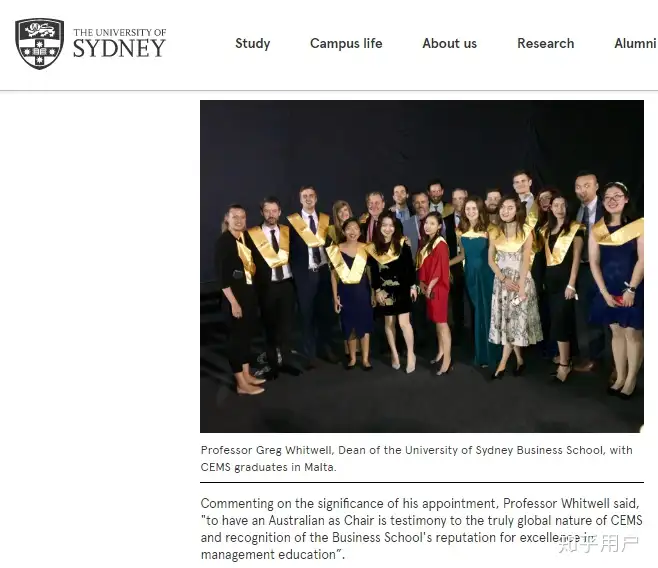Click the divider line beneath the caption

tap(422, 482)
